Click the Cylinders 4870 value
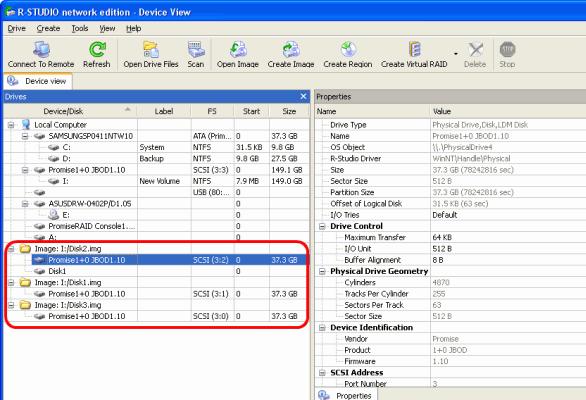Screen dimensions: 586x400 click(441, 283)
